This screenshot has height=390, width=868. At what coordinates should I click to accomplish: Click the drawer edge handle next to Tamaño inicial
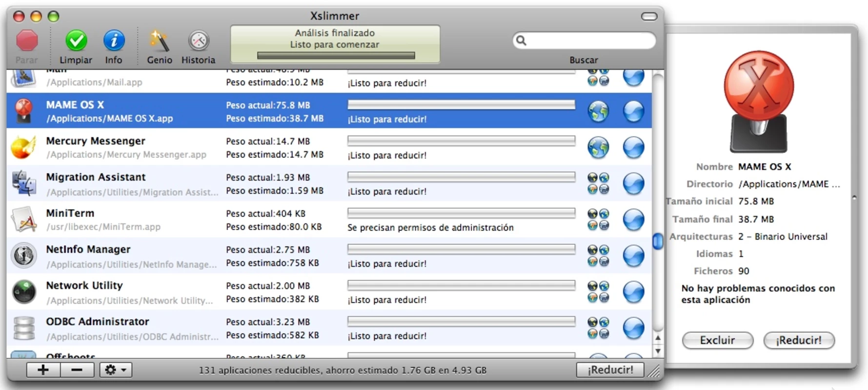coord(854,198)
